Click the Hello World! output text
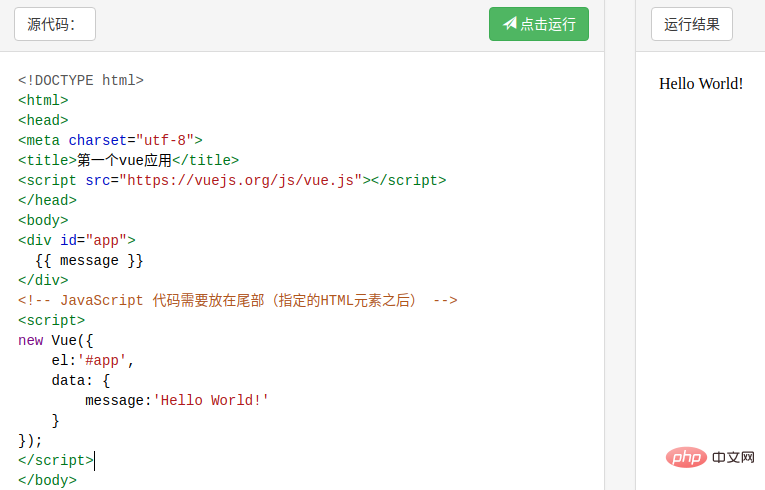This screenshot has height=490, width=765. (701, 83)
